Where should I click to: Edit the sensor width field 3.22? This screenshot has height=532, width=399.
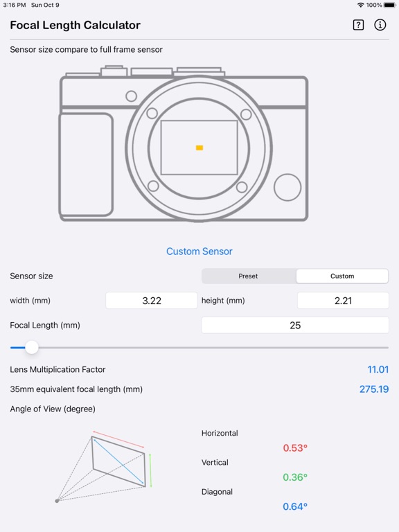(x=151, y=301)
